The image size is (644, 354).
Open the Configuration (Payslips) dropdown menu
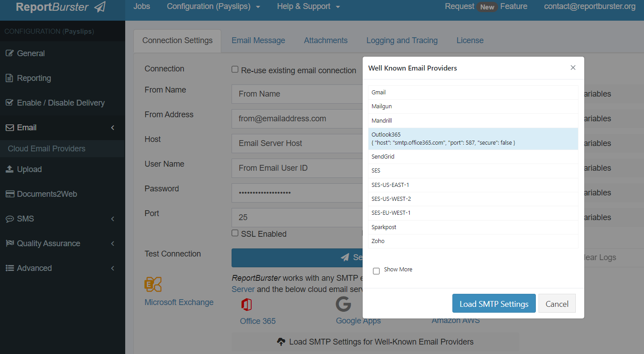click(214, 6)
